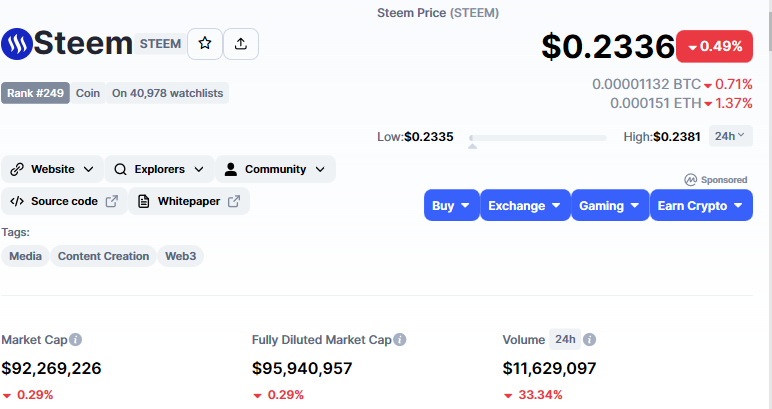
Task: Open the Community dropdown
Action: (x=275, y=169)
